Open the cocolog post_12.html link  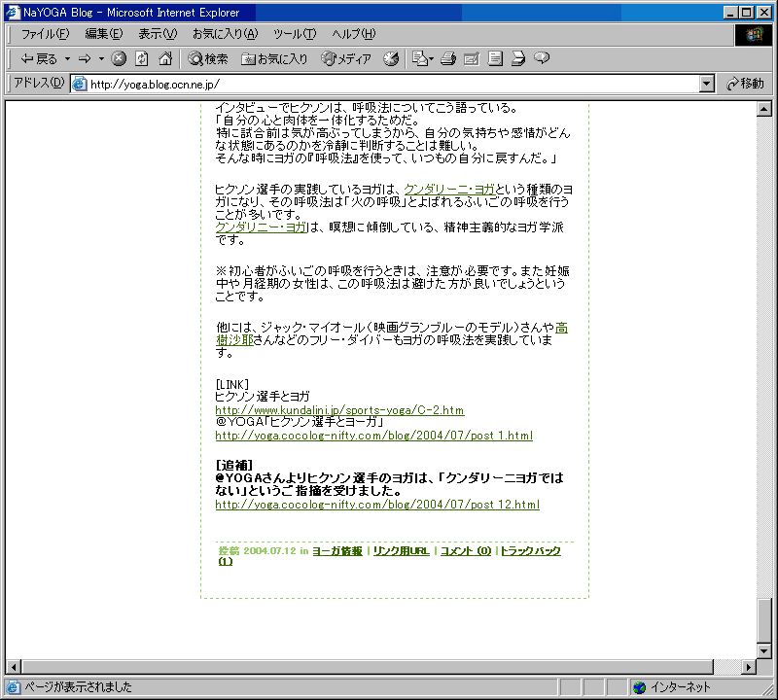(x=377, y=505)
